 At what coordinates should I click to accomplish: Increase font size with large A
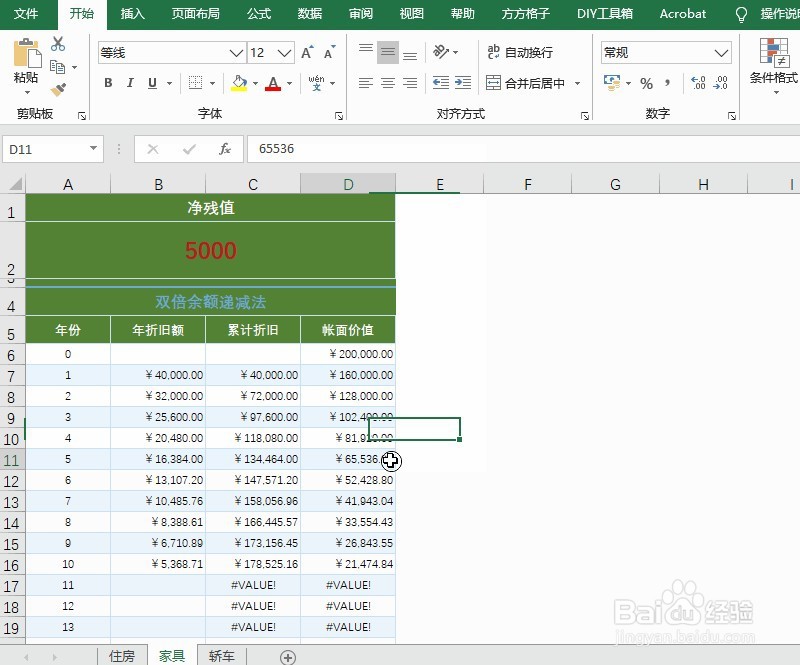307,52
